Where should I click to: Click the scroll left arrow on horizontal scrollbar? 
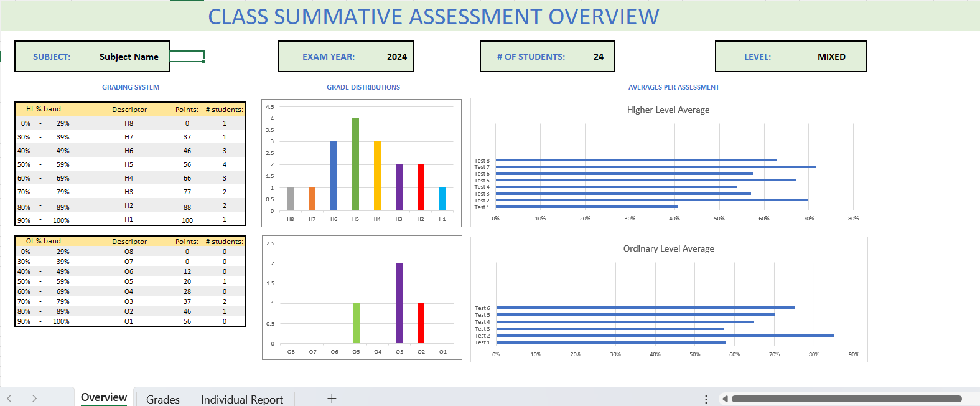point(725,399)
